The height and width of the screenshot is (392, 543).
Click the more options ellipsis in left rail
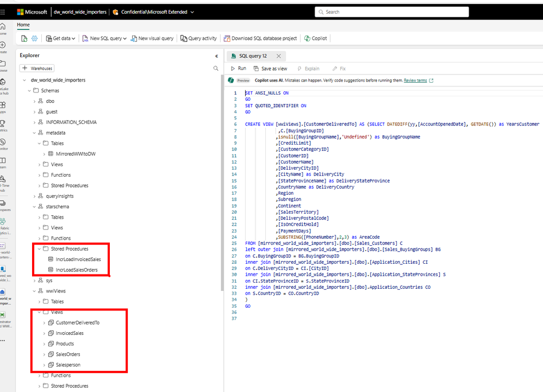3,340
